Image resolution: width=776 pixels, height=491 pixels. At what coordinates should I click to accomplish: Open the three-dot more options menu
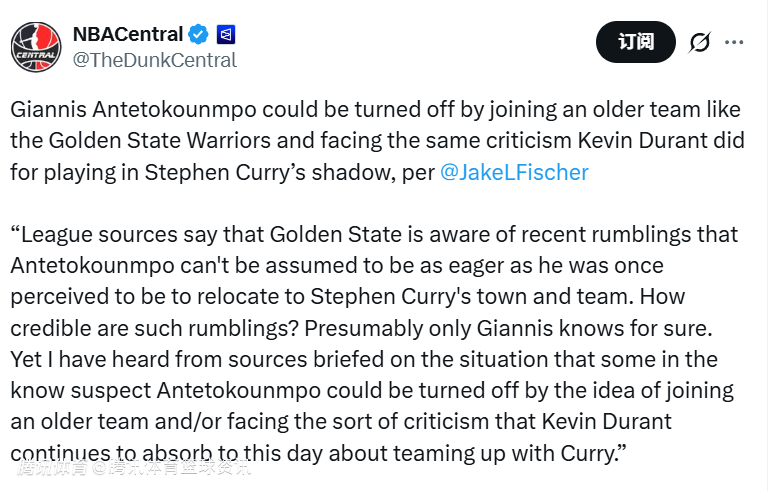point(734,42)
